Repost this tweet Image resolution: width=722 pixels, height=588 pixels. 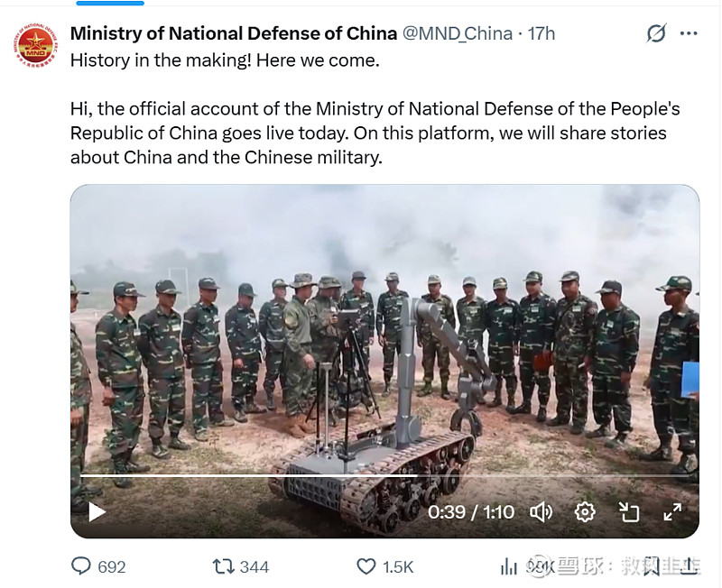[222, 566]
